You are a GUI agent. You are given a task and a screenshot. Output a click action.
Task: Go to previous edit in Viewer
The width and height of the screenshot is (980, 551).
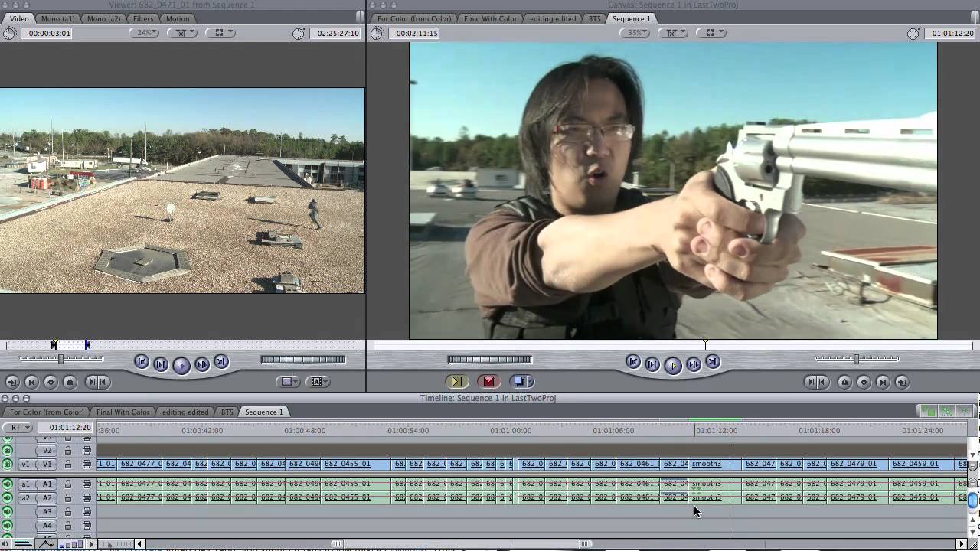click(x=141, y=362)
